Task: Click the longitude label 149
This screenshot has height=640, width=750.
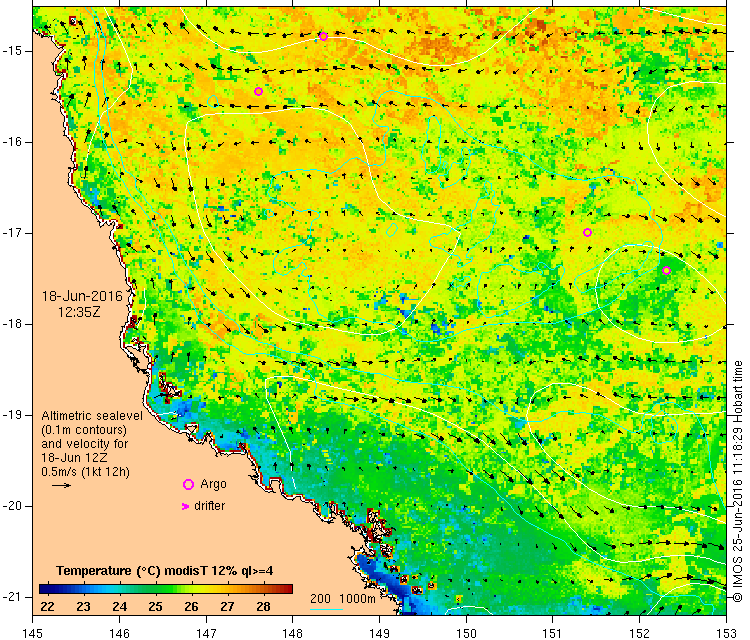Action: (379, 634)
